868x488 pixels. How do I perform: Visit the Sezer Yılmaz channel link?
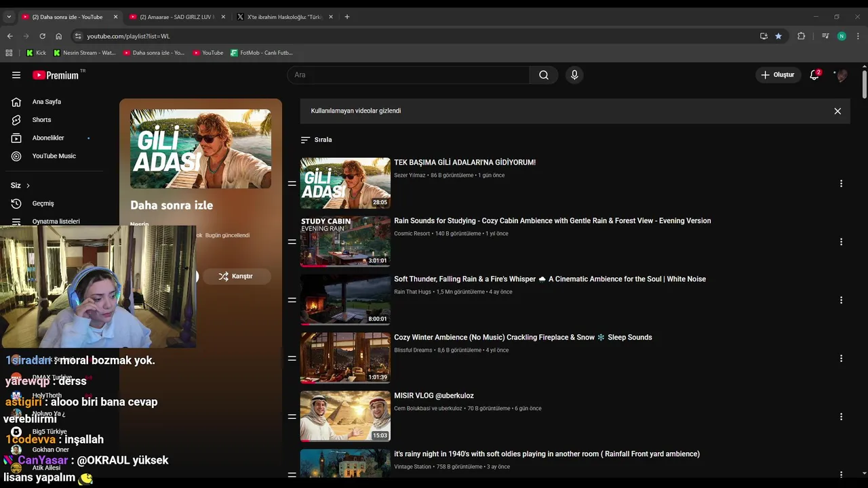[410, 176]
